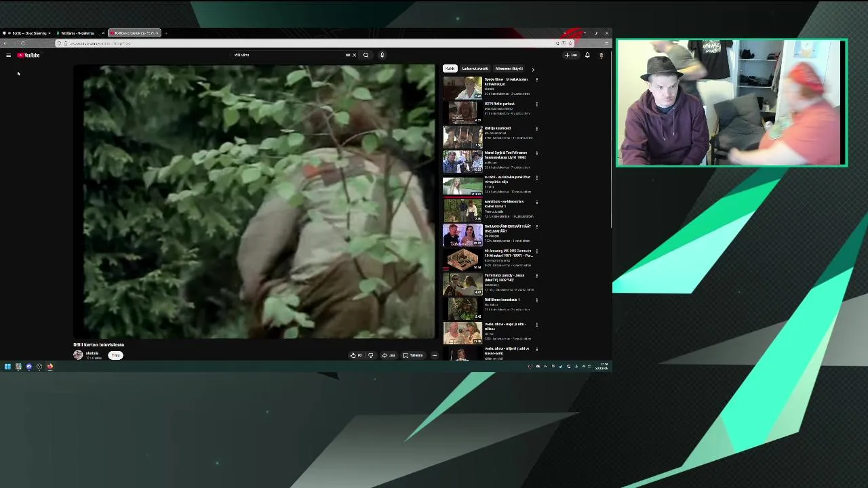
Task: Subscribe with the Tilaa button
Action: pyautogui.click(x=116, y=355)
